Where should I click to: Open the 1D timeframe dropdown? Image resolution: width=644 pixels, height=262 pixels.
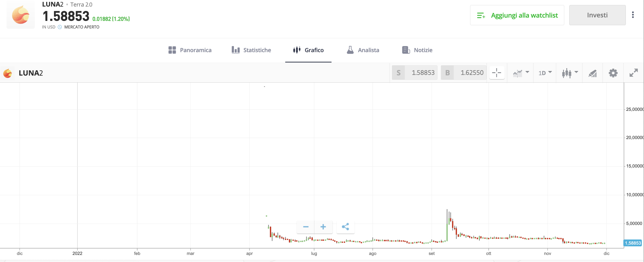tap(545, 73)
